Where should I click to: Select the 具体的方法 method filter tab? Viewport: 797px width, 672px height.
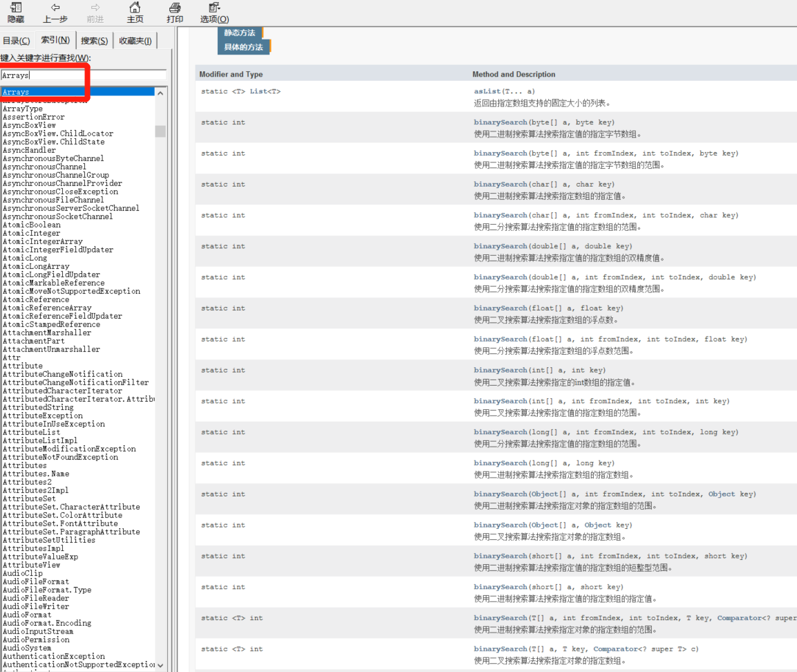click(243, 47)
